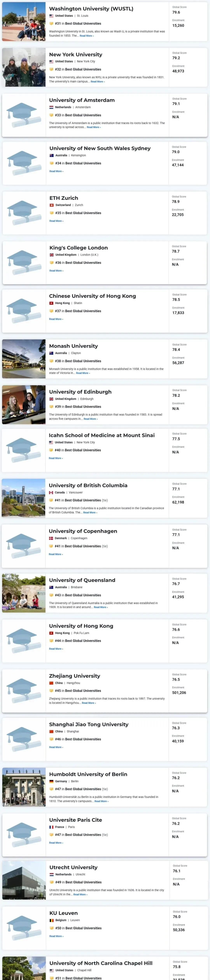Click the Belgium flag under KU Leuven
210x980 pixels.
[x=52, y=920]
